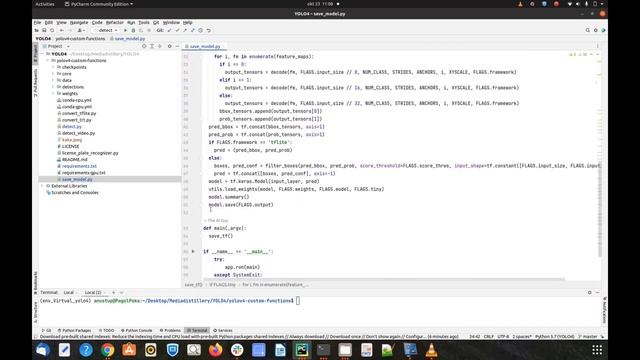The height and width of the screenshot is (360, 640).
Task: Click the 'master' Git branch in status bar
Action: 588,336
